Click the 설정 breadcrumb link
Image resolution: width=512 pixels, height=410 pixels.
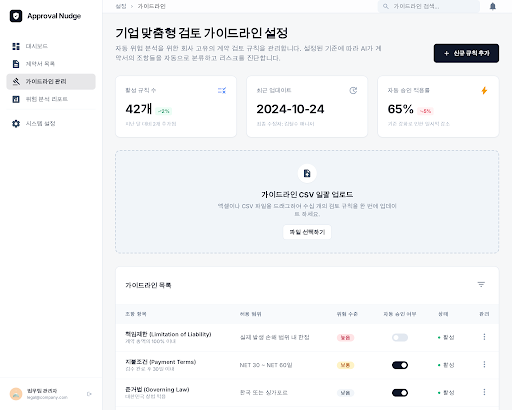[121, 6]
